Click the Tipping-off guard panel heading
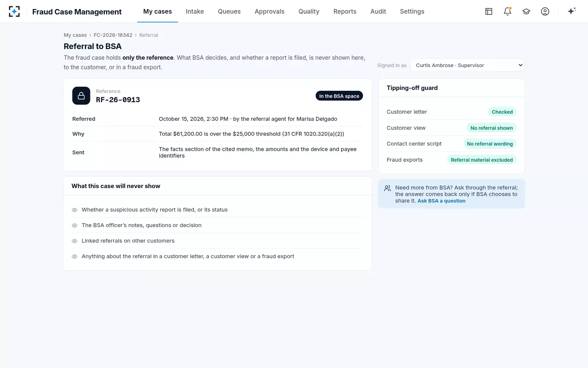This screenshot has width=588, height=368. [x=412, y=88]
